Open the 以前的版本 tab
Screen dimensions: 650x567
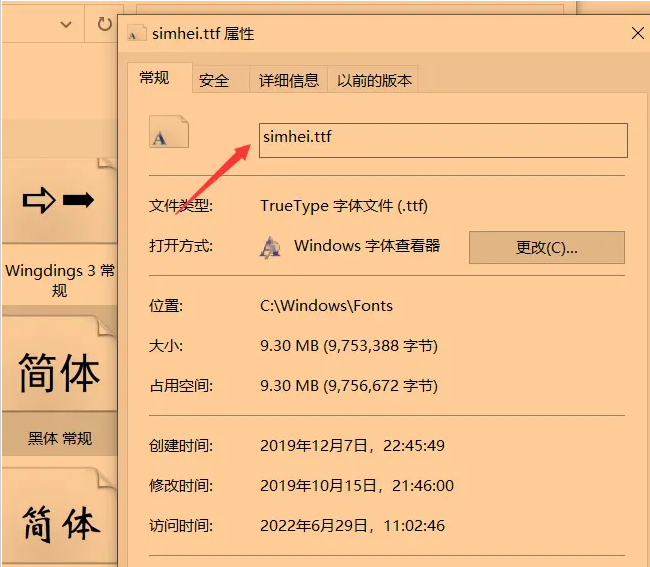[x=373, y=80]
